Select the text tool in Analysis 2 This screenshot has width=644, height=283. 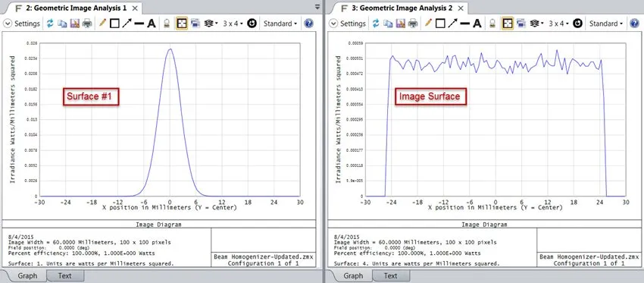click(x=477, y=24)
